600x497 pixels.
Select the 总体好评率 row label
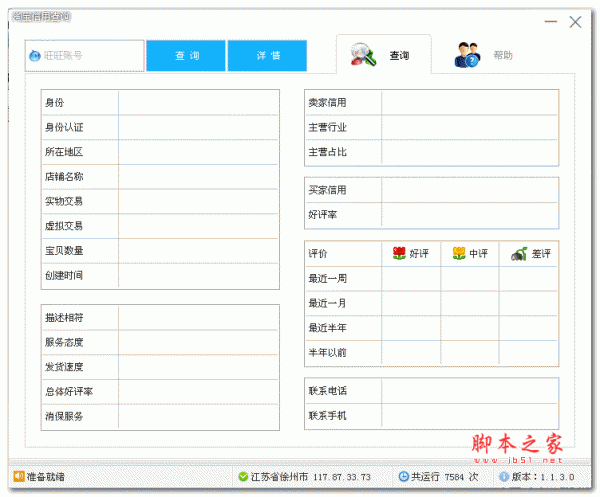69,391
